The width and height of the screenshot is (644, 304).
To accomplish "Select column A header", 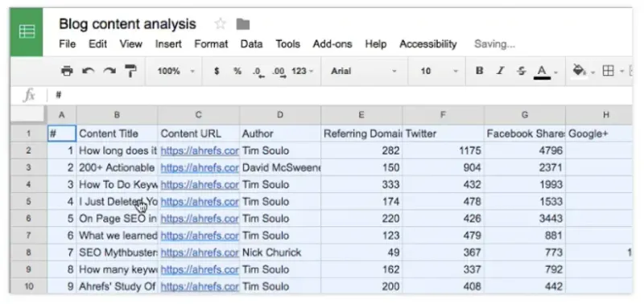I will tap(62, 115).
